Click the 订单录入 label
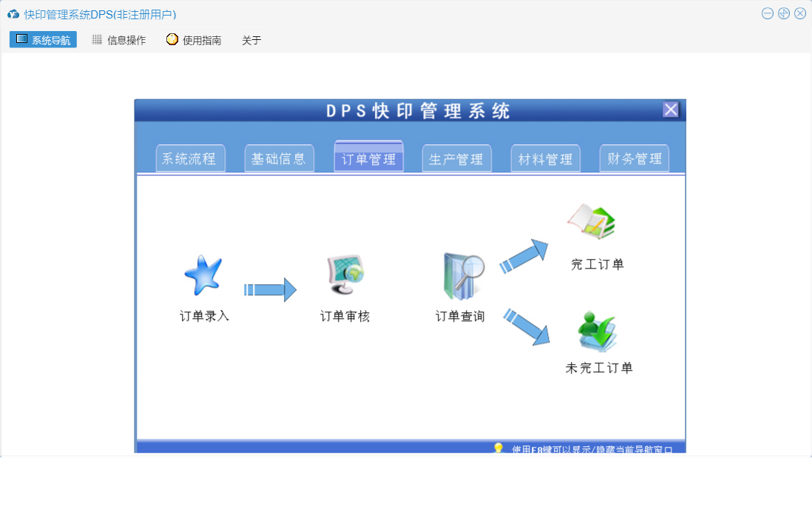The height and width of the screenshot is (532, 812). [204, 316]
